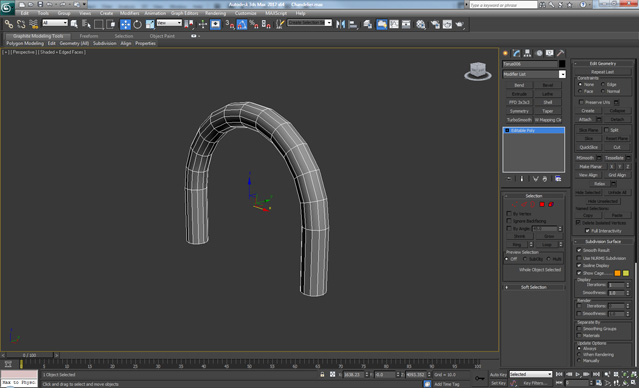Select the Edge constraint radio button
The width and height of the screenshot is (639, 388).
click(x=603, y=84)
